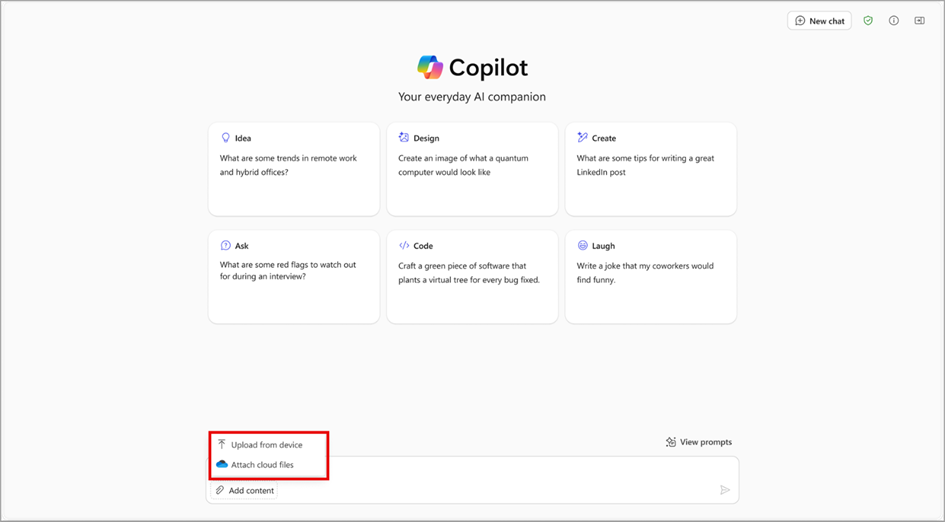Start a New chat
The width and height of the screenshot is (945, 522).
point(819,20)
